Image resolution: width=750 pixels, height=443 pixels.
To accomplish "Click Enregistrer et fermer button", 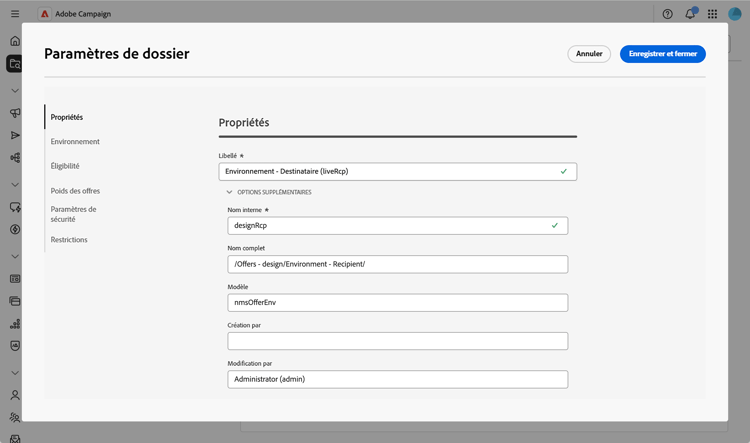I will coord(662,54).
